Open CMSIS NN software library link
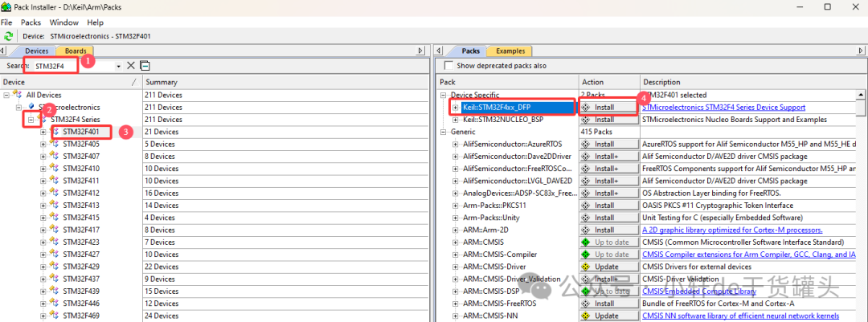 [x=740, y=316]
